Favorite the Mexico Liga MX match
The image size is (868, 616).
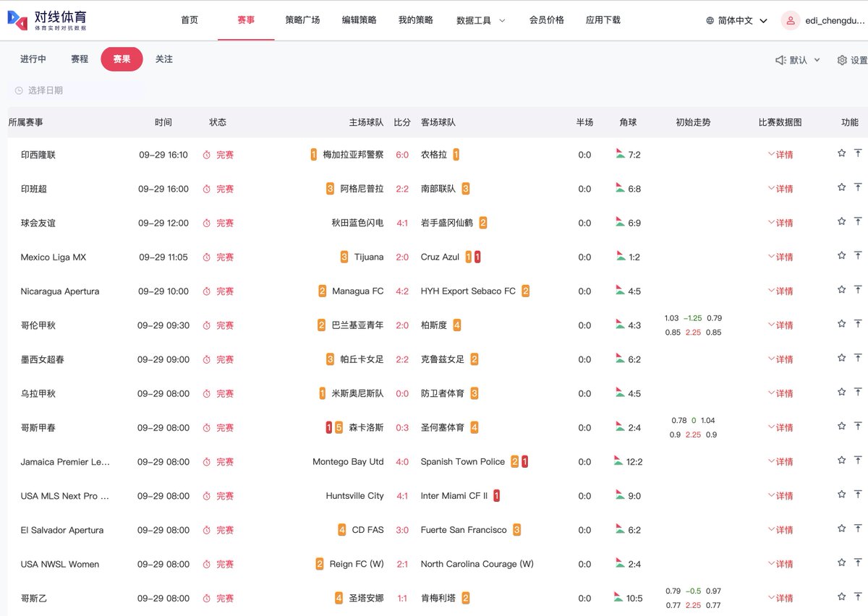click(841, 256)
